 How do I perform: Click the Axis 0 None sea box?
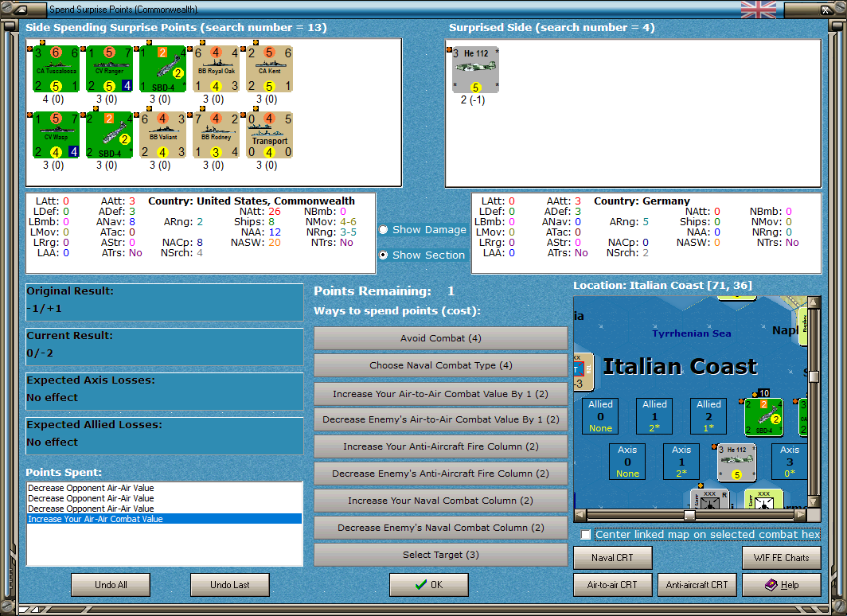[627, 461]
